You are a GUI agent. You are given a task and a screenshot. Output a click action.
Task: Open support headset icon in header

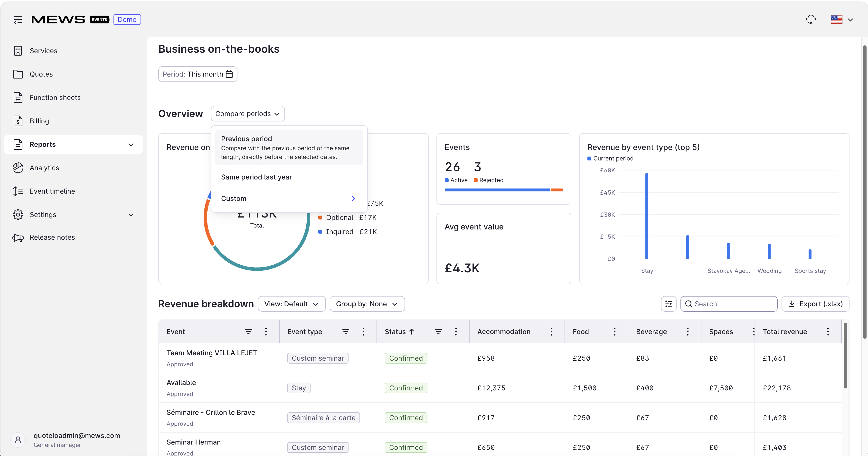pos(811,20)
